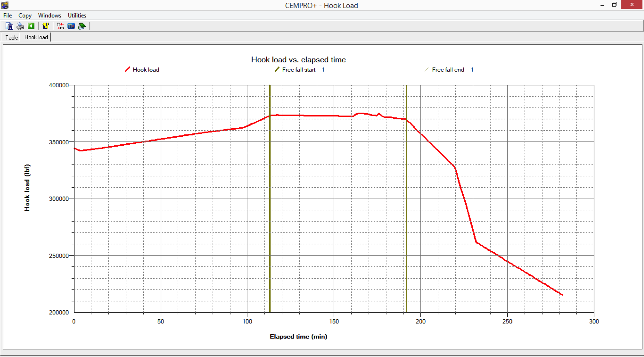Click the 300000 y-axis value
The image size is (644, 357).
click(59, 199)
